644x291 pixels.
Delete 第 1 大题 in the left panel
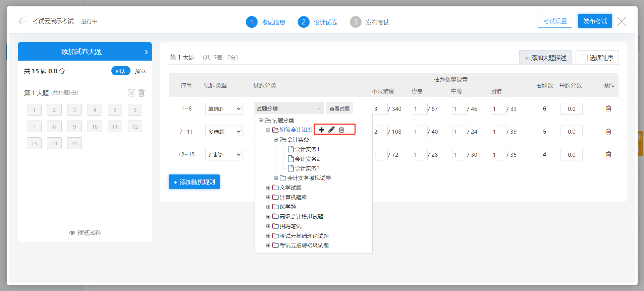pyautogui.click(x=142, y=93)
